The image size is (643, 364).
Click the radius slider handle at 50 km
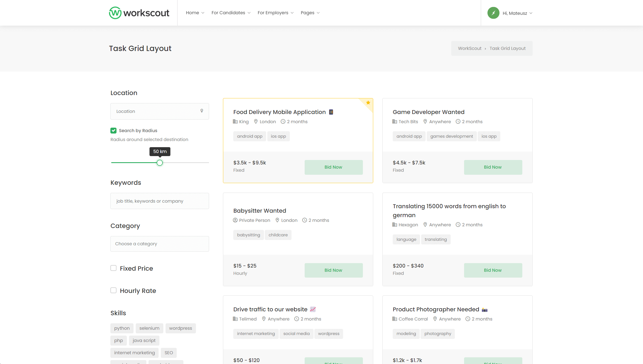(159, 163)
